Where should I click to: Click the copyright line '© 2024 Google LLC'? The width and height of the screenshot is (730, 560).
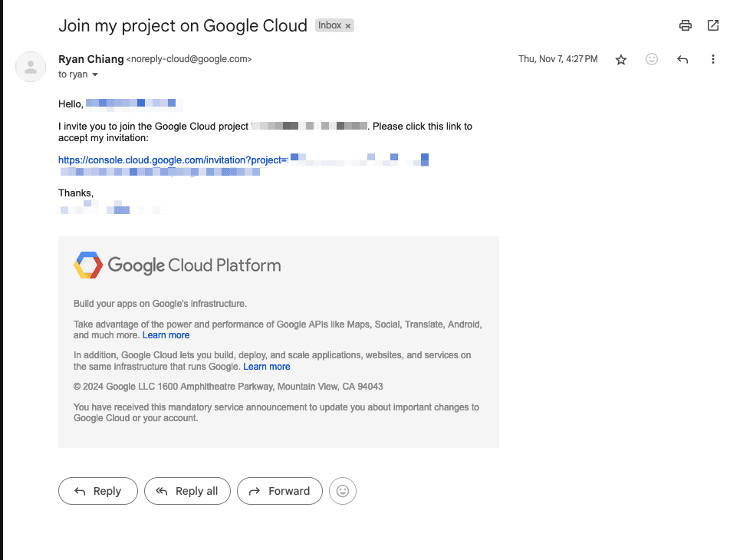tap(229, 387)
